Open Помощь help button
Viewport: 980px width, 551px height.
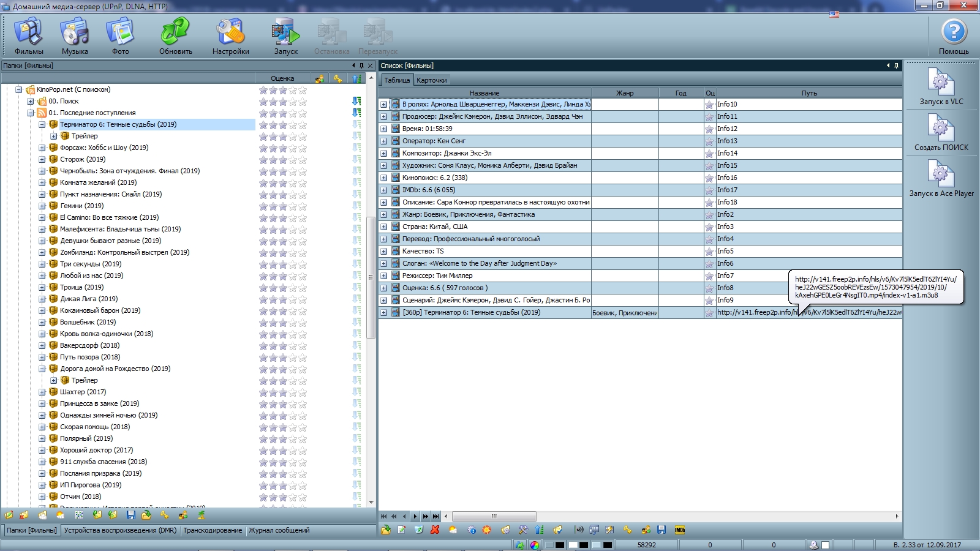tap(954, 36)
